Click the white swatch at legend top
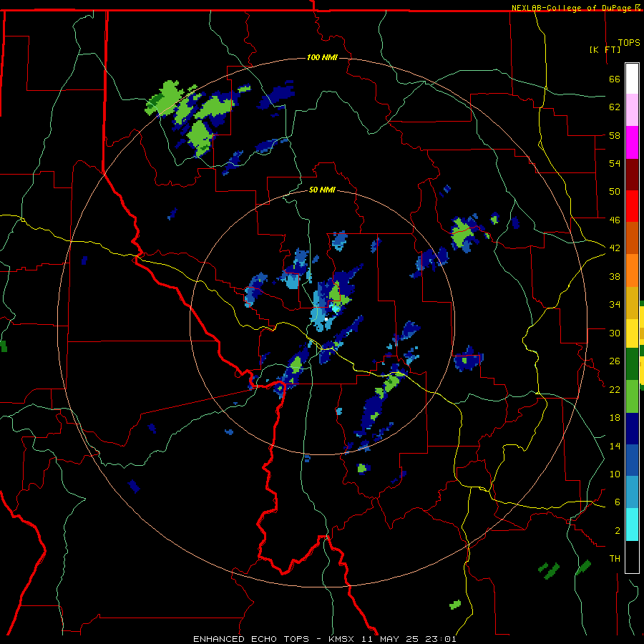This screenshot has height=644, width=644. [632, 79]
